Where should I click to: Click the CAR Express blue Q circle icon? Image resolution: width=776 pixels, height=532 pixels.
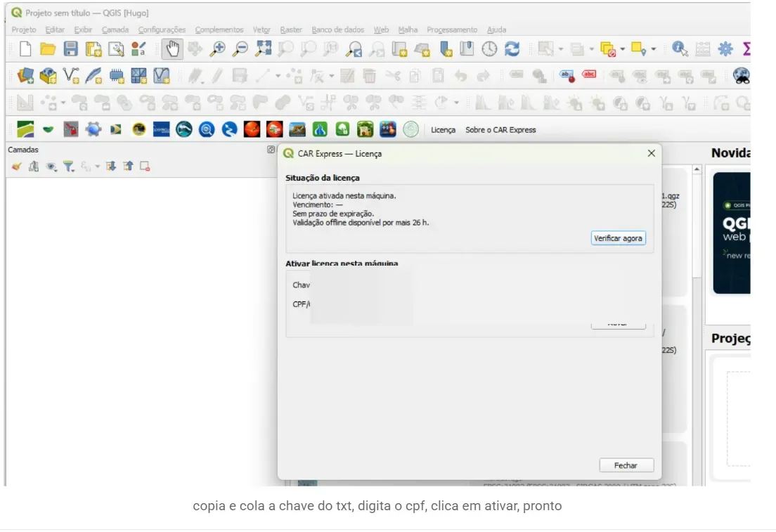point(207,129)
